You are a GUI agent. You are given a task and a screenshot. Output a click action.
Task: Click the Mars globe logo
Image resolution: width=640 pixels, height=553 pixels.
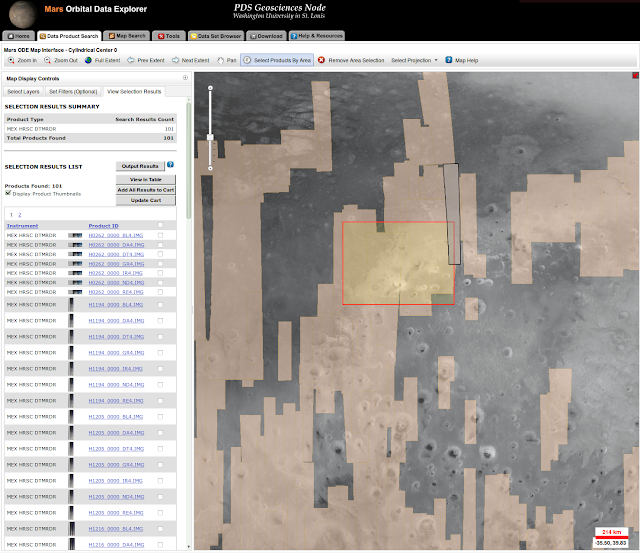click(x=22, y=14)
